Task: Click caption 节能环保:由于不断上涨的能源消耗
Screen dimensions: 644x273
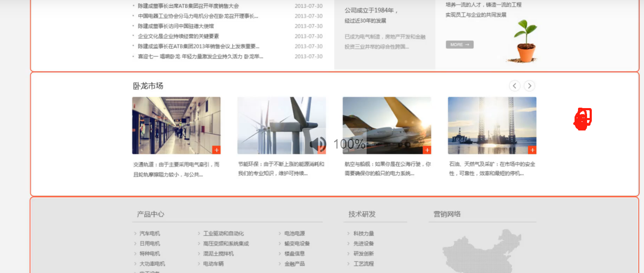Action: 281,169
